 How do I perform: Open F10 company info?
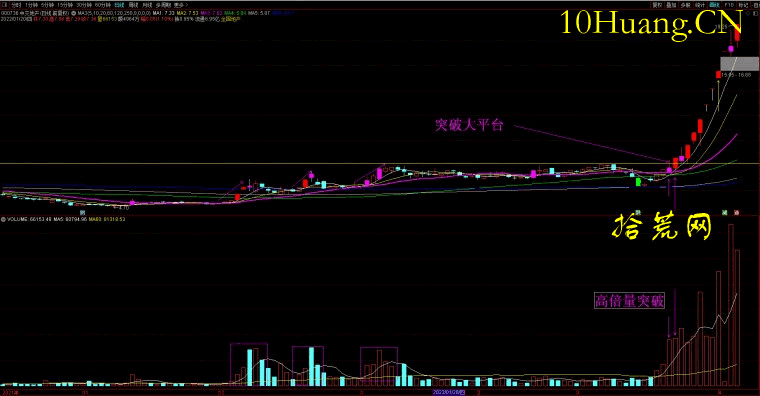pos(729,5)
